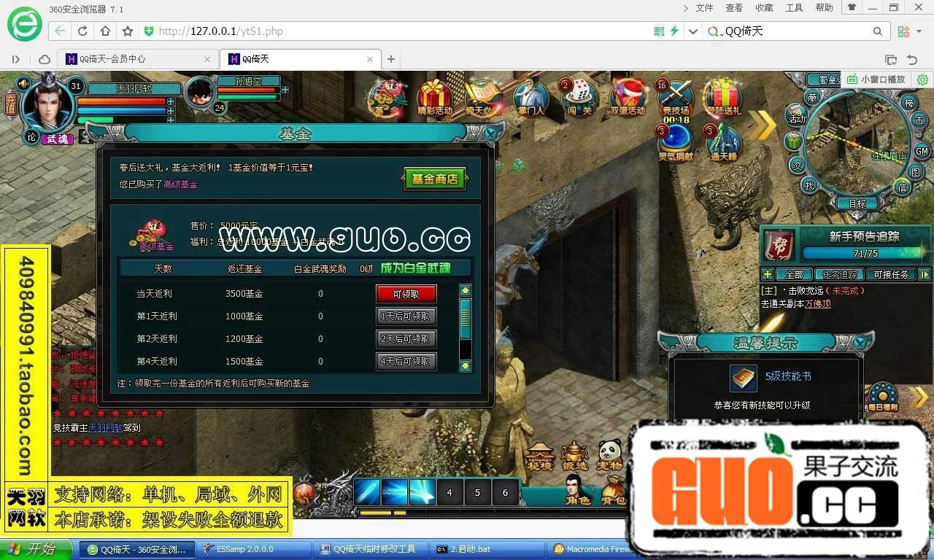This screenshot has height=560, width=934.
Task: Click the plus next to player health bar
Action: coord(171,101)
